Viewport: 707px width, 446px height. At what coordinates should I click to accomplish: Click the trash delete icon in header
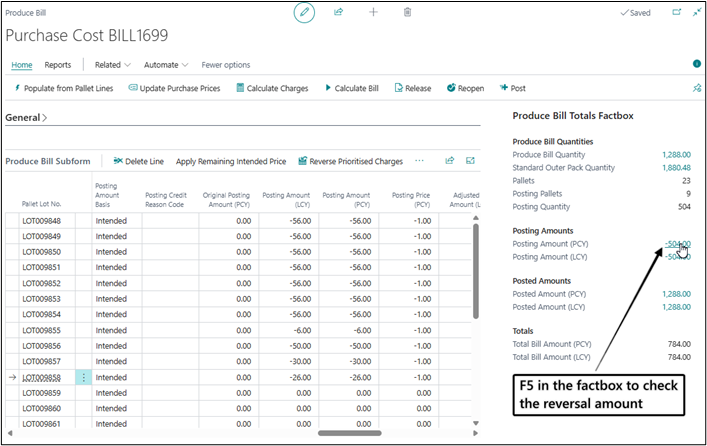click(407, 12)
